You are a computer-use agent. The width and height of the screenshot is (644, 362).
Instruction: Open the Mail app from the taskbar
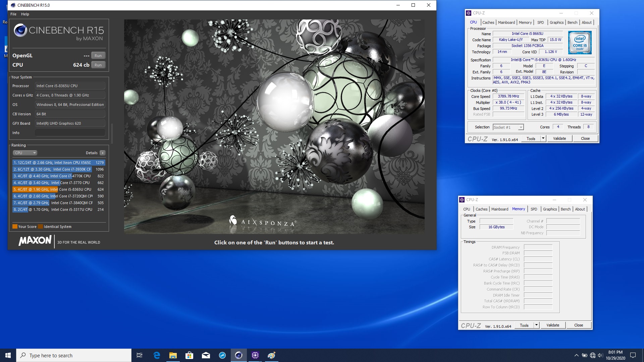[x=206, y=355]
